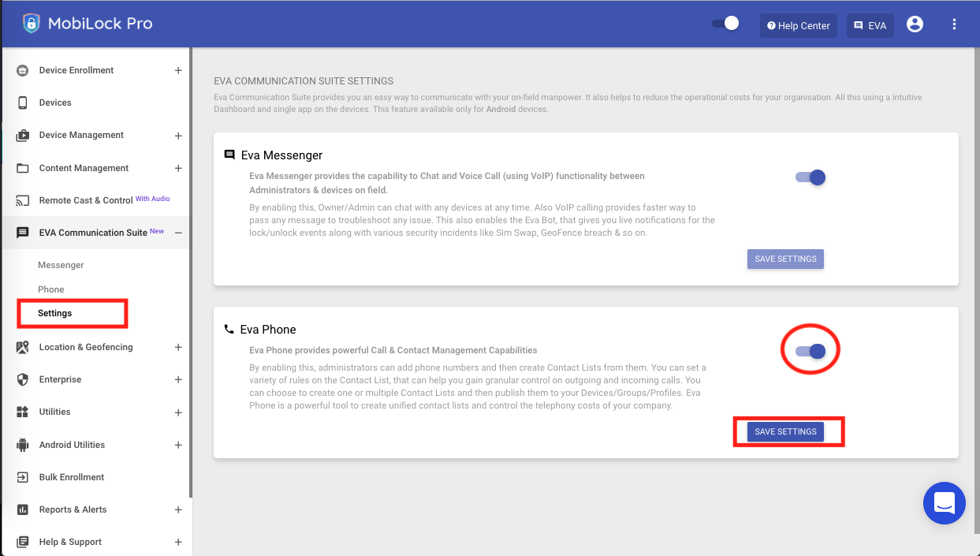Click the Enterprise shield icon

[23, 379]
